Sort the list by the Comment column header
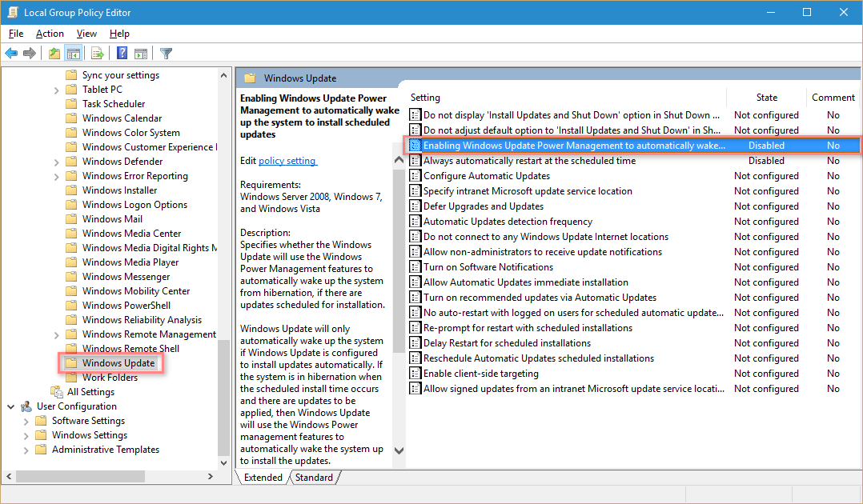Screen dimensions: 863x504 [833, 98]
